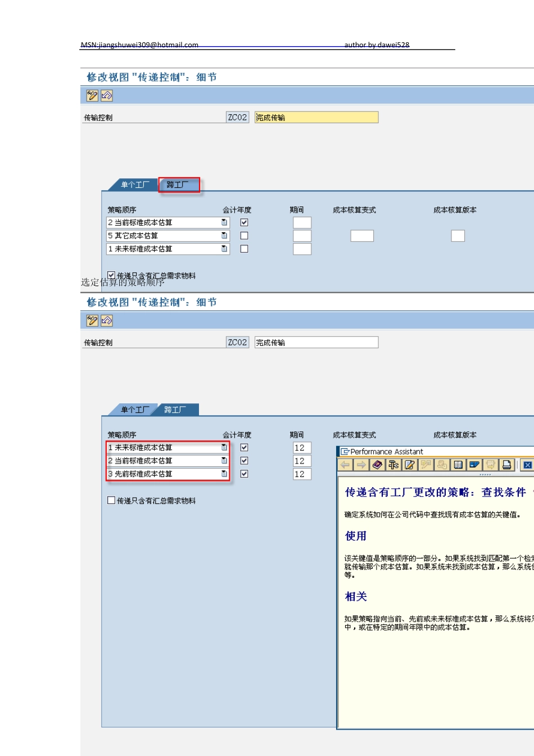Screen dimensions: 534x756
Task: Select the 跨工厂 tab in the upper view
Action: (x=178, y=184)
